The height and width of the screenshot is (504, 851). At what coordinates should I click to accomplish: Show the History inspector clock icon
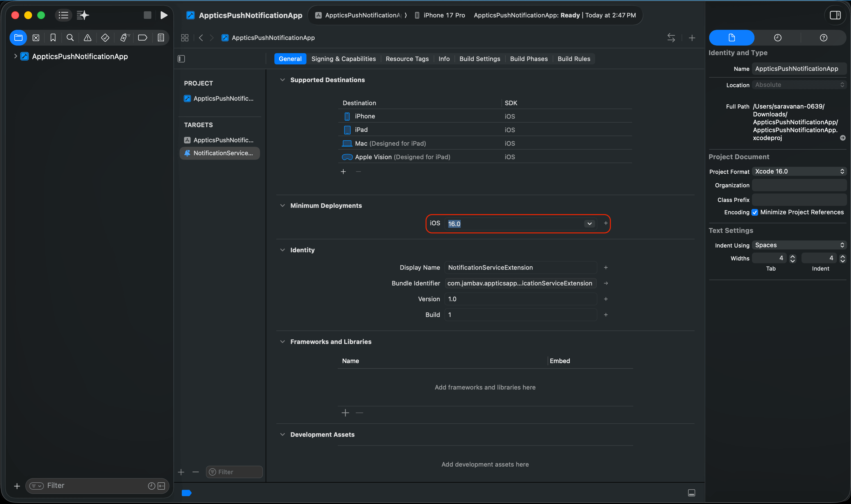point(777,38)
